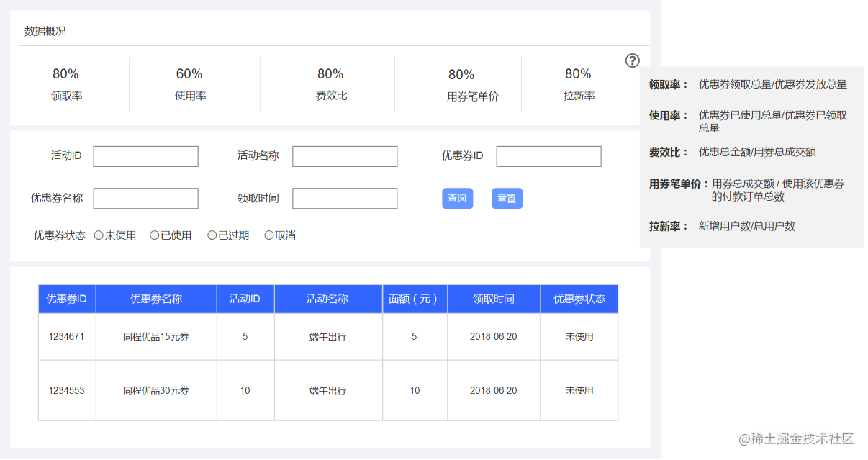Click the 查询 button
Image resolution: width=868 pixels, height=460 pixels.
[457, 199]
